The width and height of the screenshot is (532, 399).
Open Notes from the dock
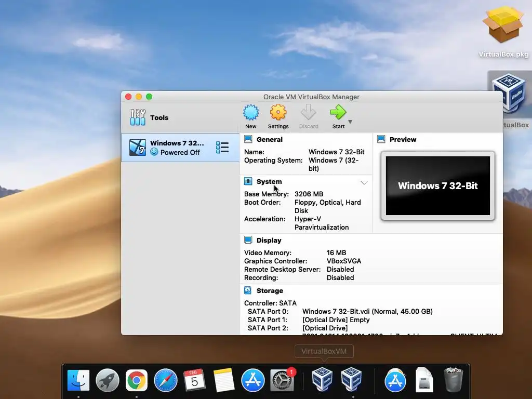pyautogui.click(x=223, y=380)
